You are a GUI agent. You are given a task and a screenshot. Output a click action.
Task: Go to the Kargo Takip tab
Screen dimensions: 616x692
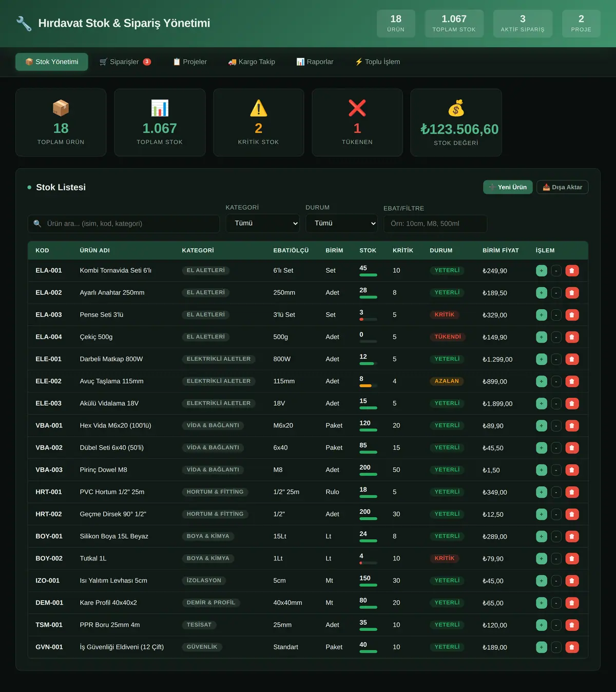pos(252,62)
